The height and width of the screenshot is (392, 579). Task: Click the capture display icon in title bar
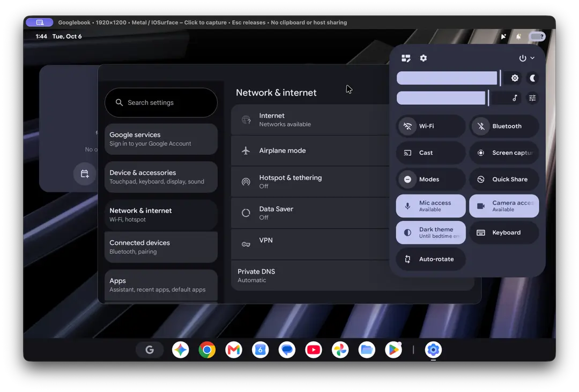point(40,22)
